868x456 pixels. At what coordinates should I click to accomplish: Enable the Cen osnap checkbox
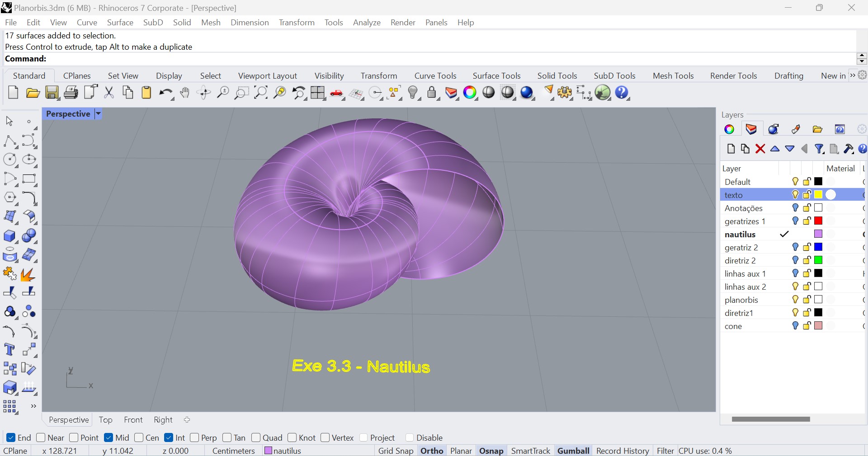(139, 437)
